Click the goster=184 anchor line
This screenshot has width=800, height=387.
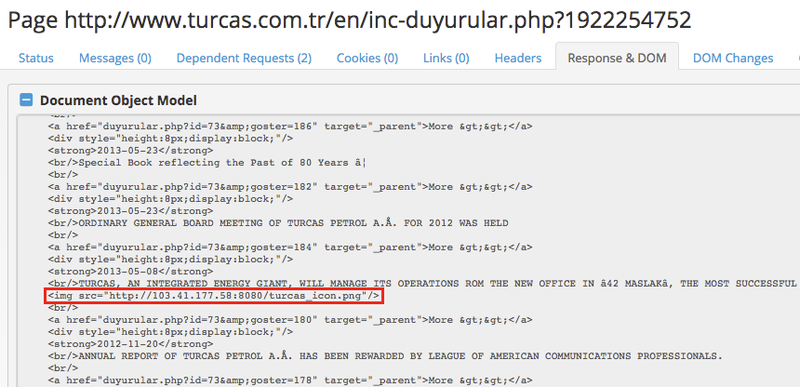290,247
